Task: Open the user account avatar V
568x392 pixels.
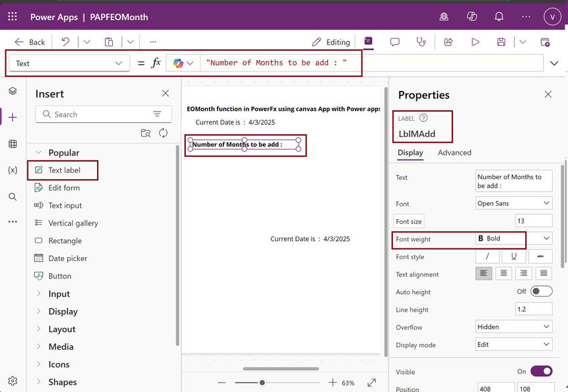Action: tap(552, 17)
